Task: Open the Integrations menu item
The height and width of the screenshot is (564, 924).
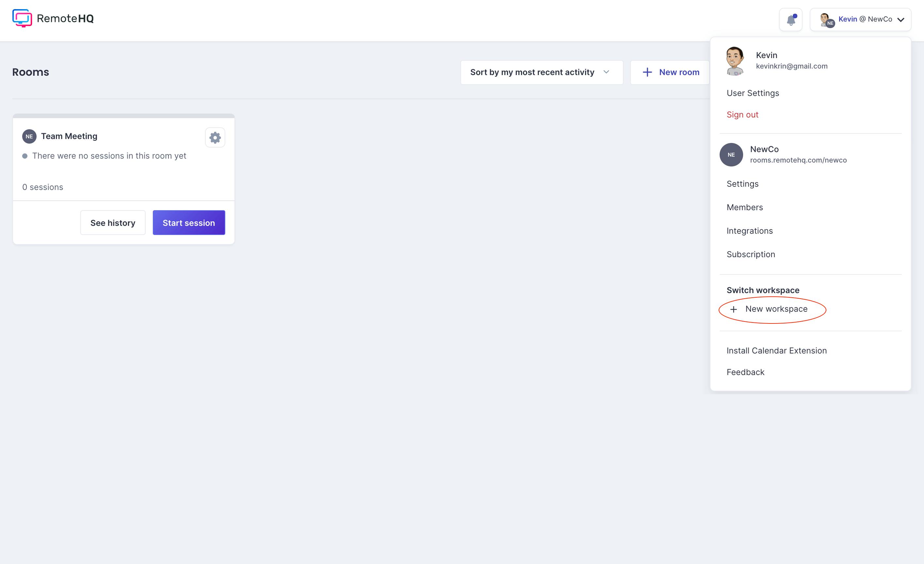Action: (x=749, y=231)
